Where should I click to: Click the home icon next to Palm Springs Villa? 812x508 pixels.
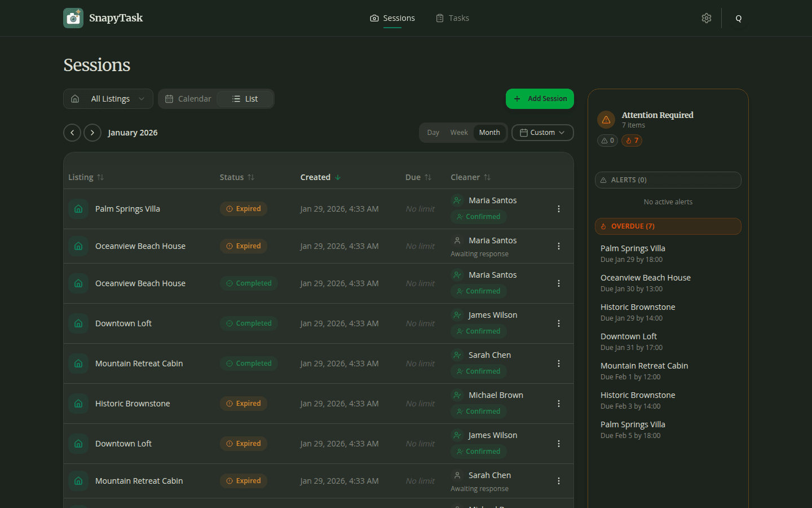click(x=78, y=209)
